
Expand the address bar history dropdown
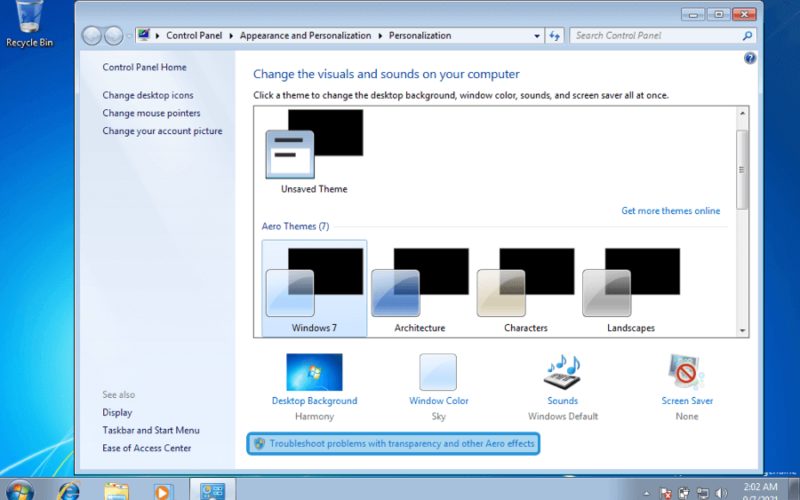tap(537, 36)
